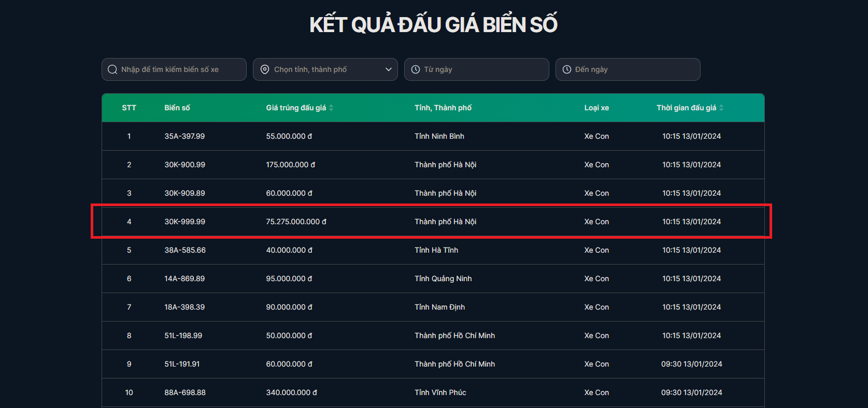Click the clock icon beside Đến ngày
Screen dimensions: 868x408
567,69
